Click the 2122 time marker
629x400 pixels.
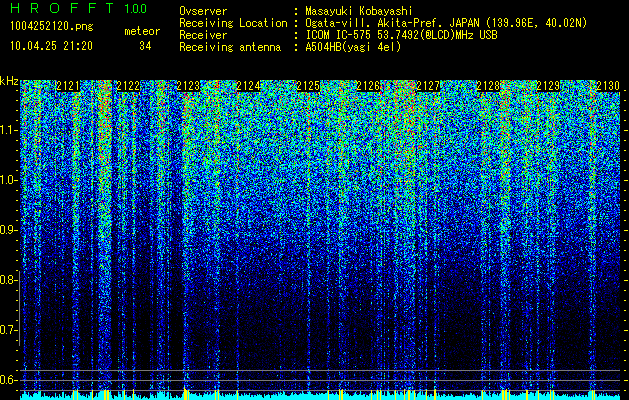point(128,86)
